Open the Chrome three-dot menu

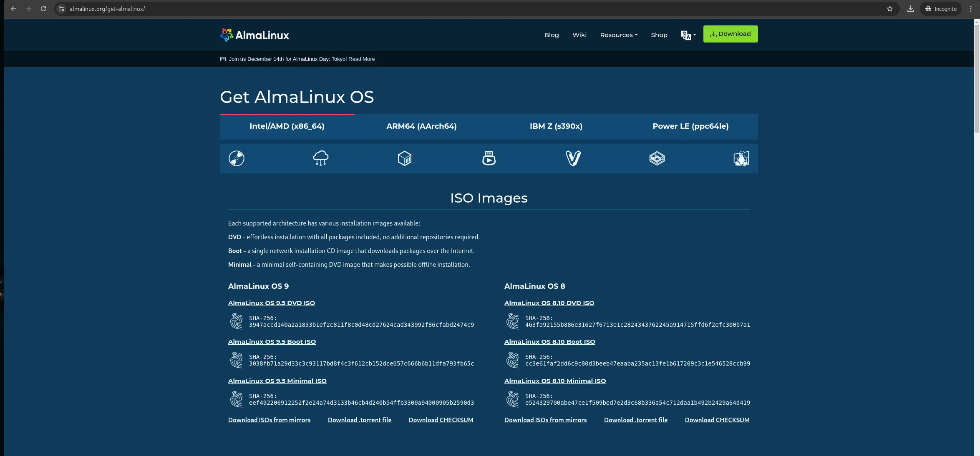pos(971,9)
